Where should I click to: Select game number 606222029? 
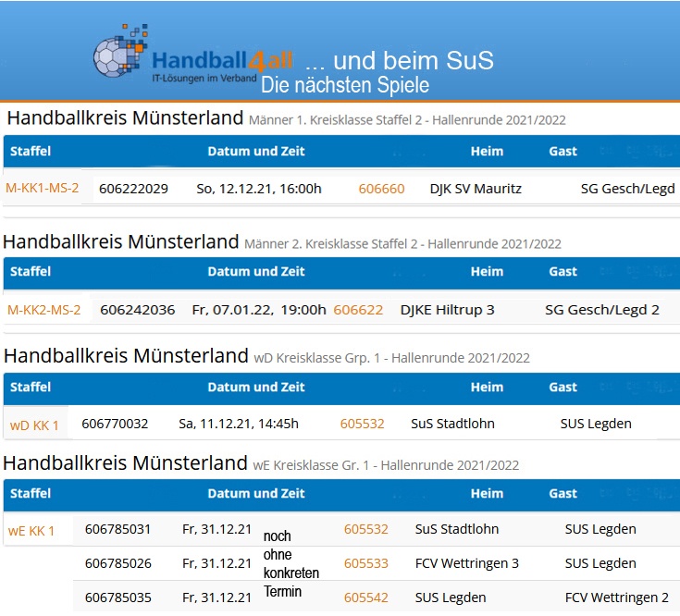tap(133, 189)
